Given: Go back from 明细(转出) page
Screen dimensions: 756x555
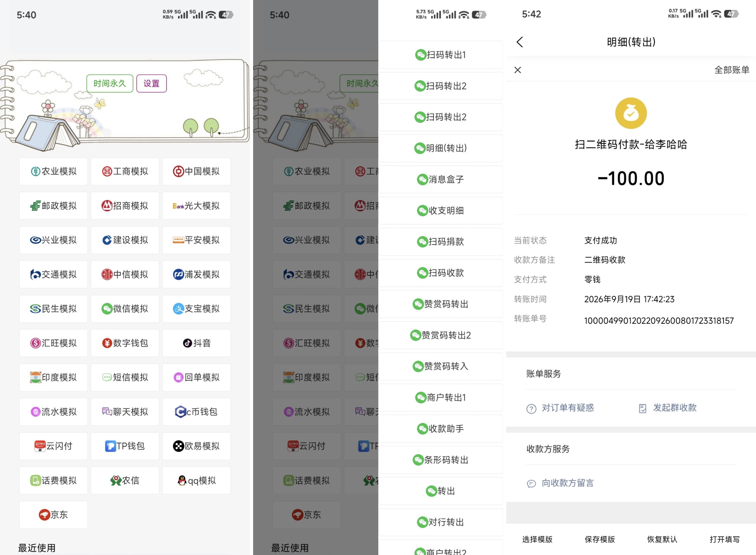Looking at the screenshot, I should coord(519,42).
